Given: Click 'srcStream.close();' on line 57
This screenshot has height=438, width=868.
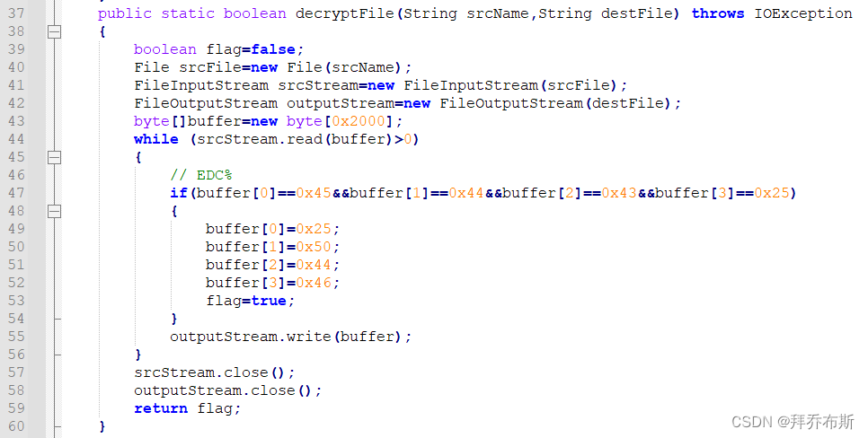Looking at the screenshot, I should pyautogui.click(x=214, y=372).
